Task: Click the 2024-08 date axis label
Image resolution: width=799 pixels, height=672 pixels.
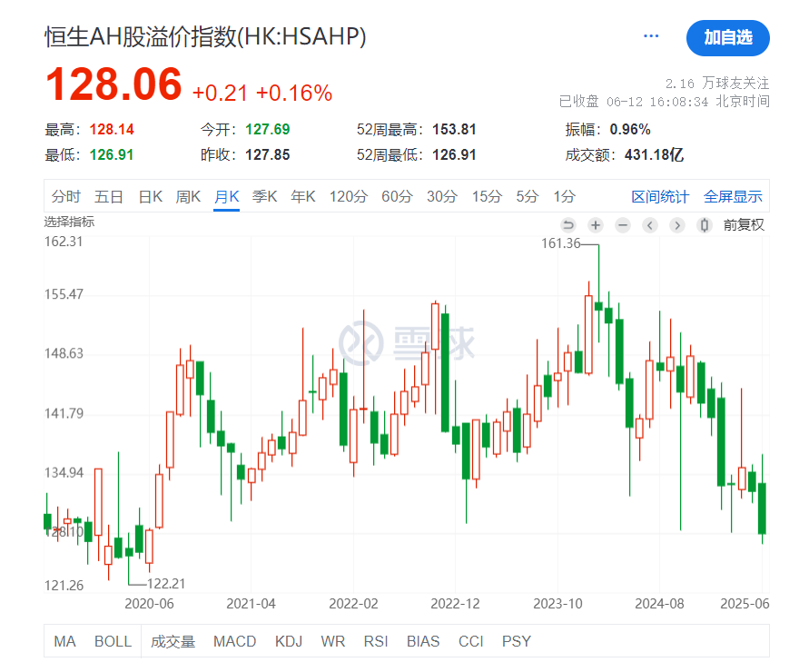Action: coord(659,604)
